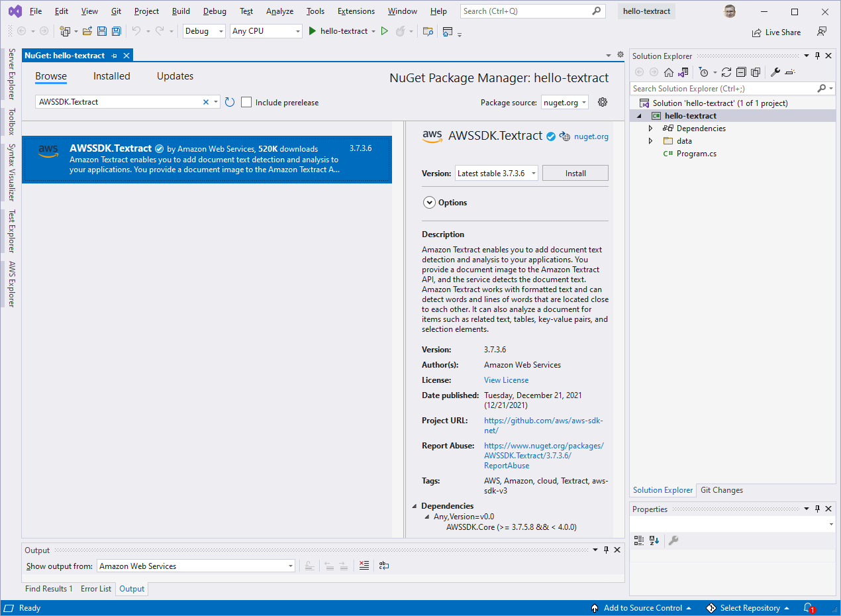This screenshot has height=616, width=841.
Task: Open the View License link
Action: click(x=506, y=380)
